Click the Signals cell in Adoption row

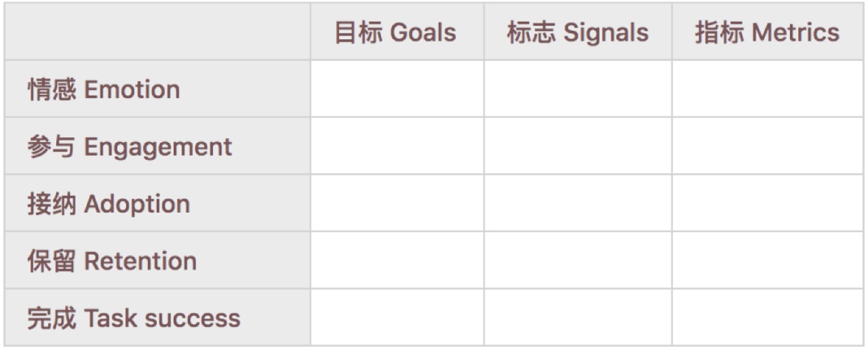pyautogui.click(x=578, y=203)
